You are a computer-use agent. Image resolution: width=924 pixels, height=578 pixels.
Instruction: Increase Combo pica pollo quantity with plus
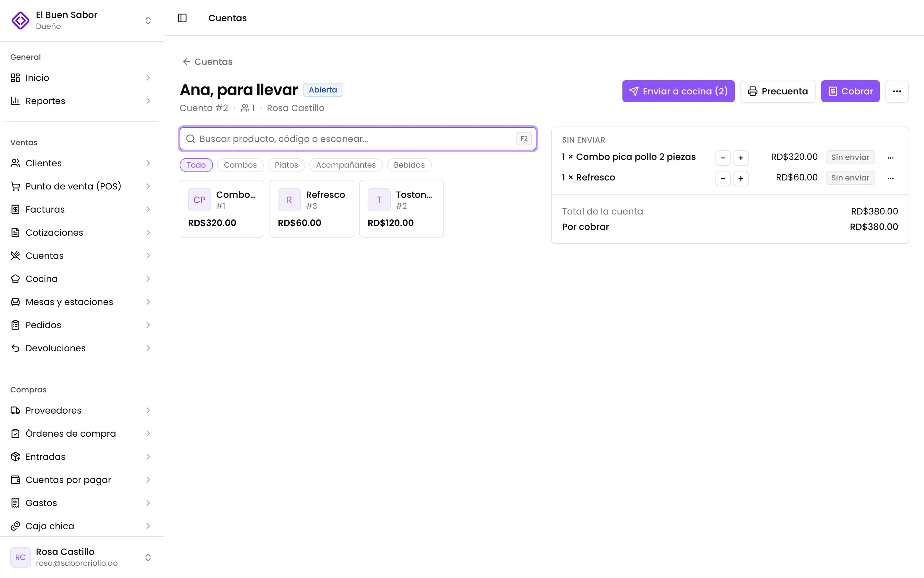[741, 158]
